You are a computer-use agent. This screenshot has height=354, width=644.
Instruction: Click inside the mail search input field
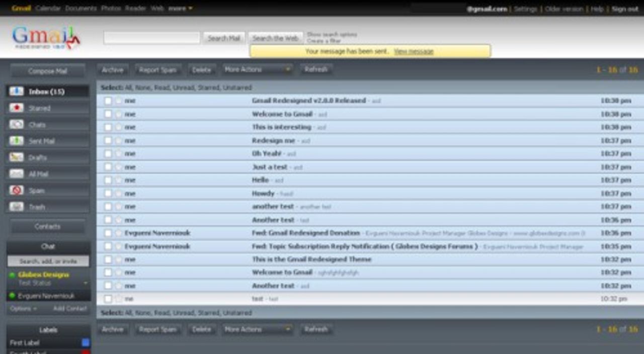click(151, 37)
